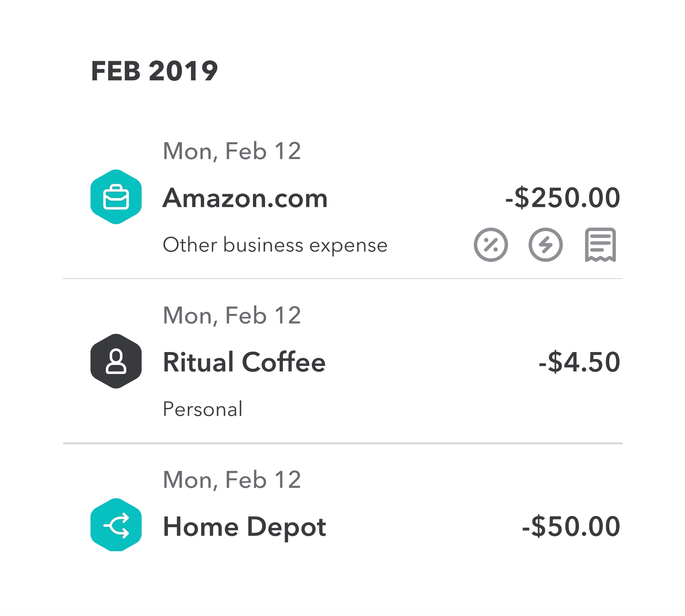Open the Ritual Coffee transaction
Image resolution: width=685 pixels, height=616 pixels.
(244, 362)
